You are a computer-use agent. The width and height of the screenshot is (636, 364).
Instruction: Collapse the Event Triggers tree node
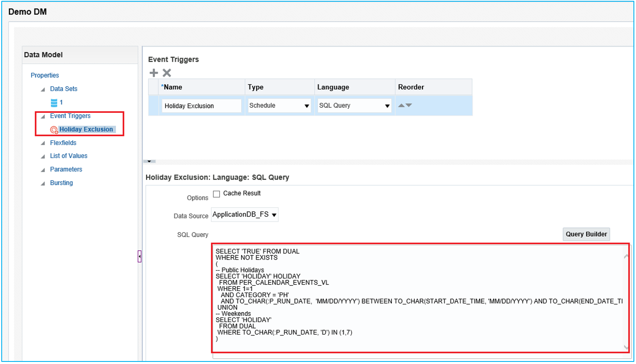click(x=43, y=116)
